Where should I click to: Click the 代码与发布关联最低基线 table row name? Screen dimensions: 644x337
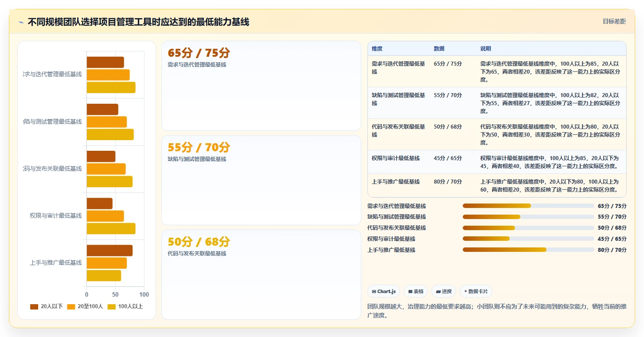398,131
